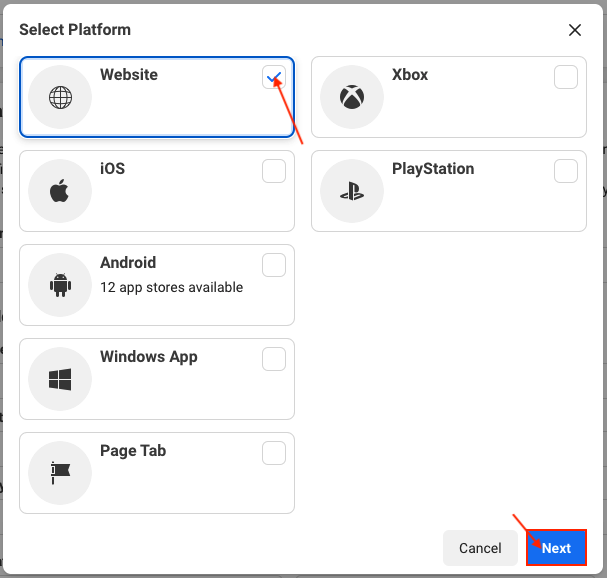Screen dimensions: 607x578
Task: Click the Apple iOS logo icon
Action: (59, 191)
